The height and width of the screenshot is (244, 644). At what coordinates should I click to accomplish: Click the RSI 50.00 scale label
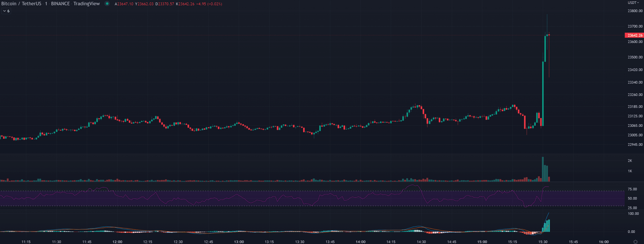coord(632,198)
